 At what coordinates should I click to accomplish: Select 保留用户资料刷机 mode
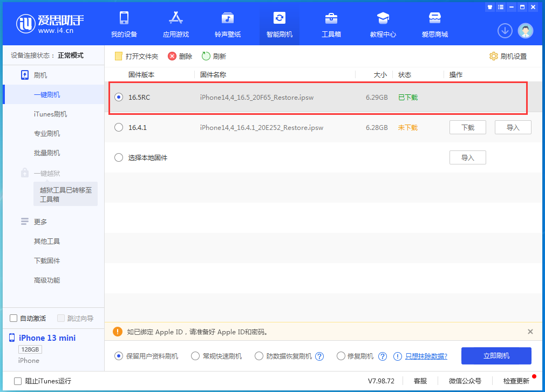coord(119,356)
